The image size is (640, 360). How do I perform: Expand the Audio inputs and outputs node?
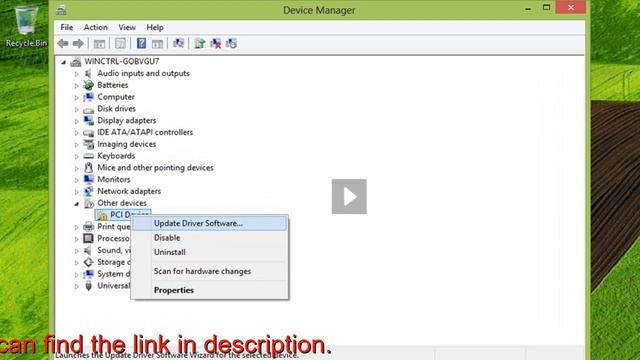pos(76,74)
